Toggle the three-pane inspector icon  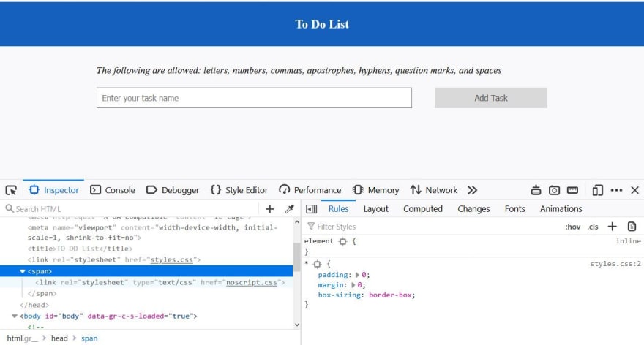pos(312,209)
